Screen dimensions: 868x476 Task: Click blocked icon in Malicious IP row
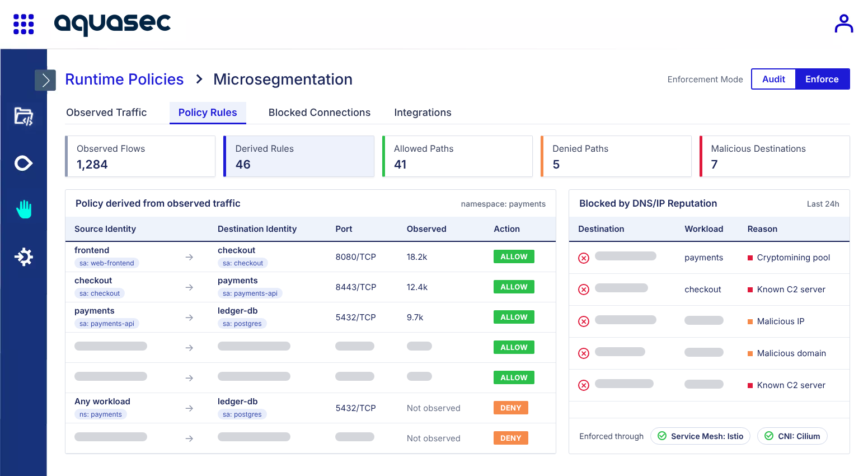click(584, 321)
